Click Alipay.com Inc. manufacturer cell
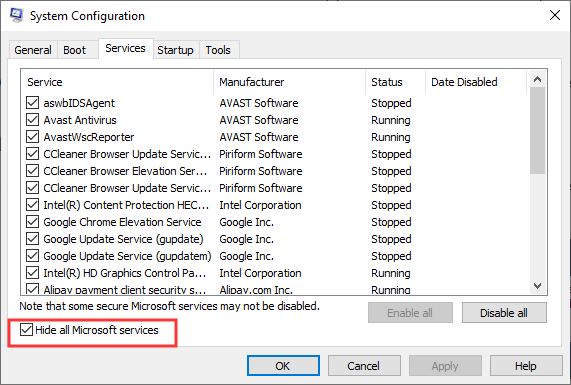571x385 pixels. click(256, 290)
